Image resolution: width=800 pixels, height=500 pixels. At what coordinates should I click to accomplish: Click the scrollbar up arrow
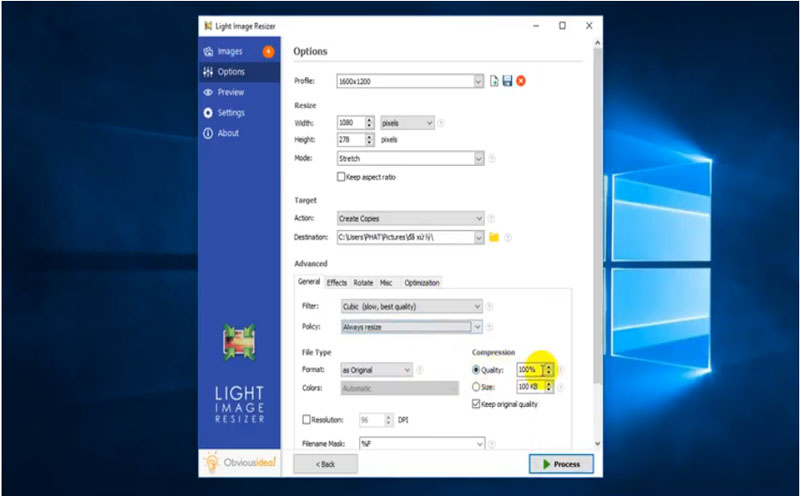(597, 43)
